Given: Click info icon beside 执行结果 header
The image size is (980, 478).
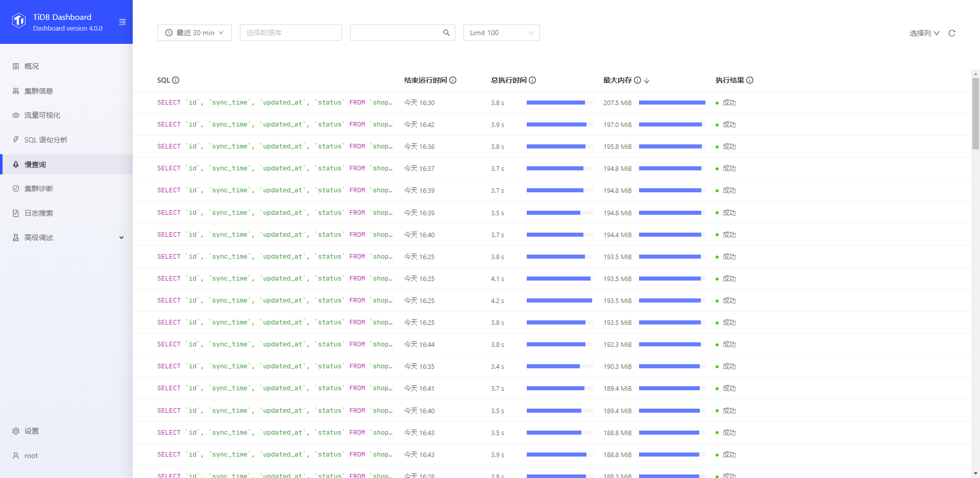Looking at the screenshot, I should pos(750,80).
